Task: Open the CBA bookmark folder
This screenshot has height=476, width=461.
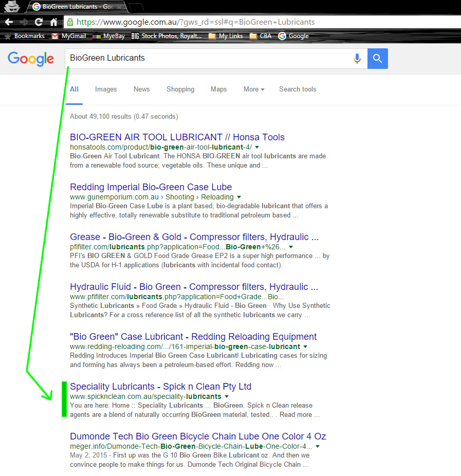Action: coord(261,36)
